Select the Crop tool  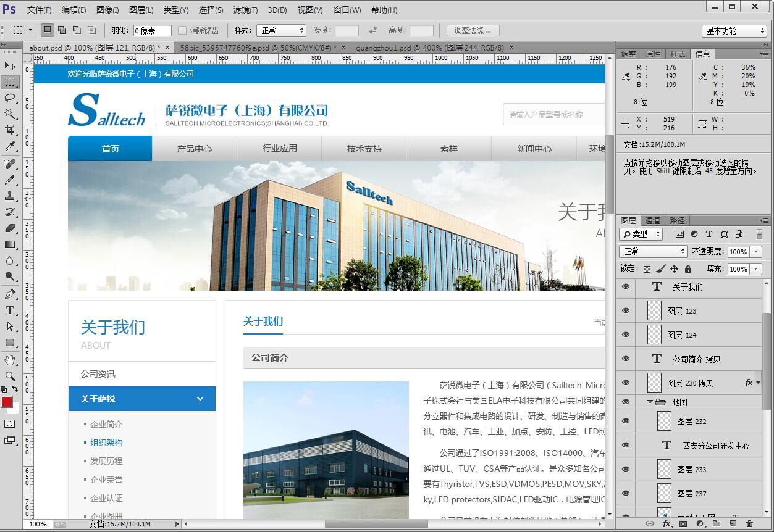[10, 130]
